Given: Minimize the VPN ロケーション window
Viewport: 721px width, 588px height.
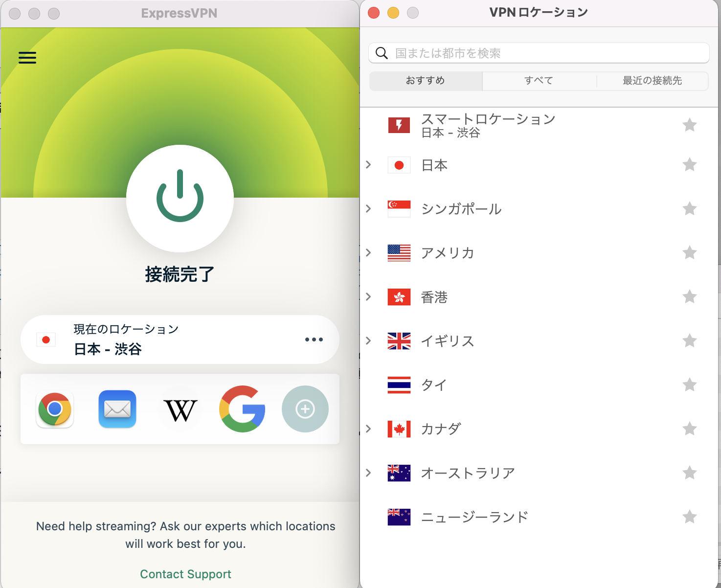Looking at the screenshot, I should click(393, 13).
